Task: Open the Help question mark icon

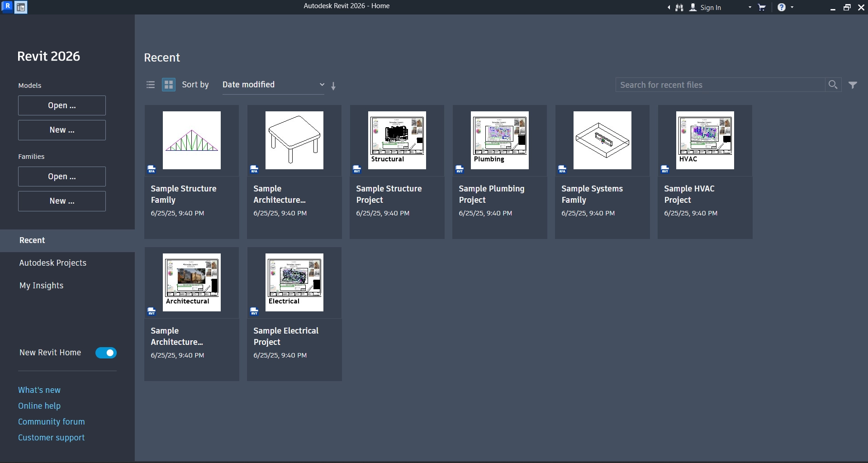Action: tap(782, 7)
